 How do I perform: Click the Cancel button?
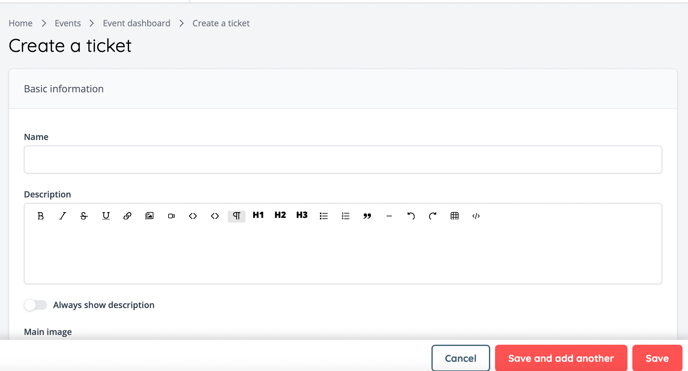click(460, 358)
